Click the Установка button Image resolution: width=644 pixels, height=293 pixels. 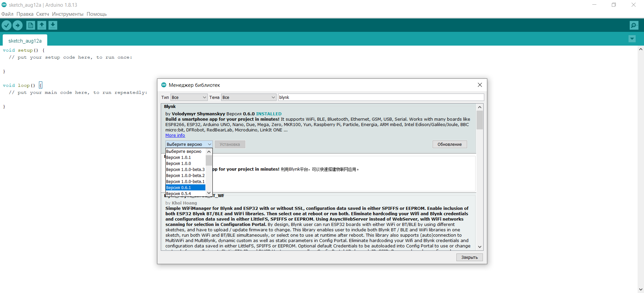(x=230, y=144)
